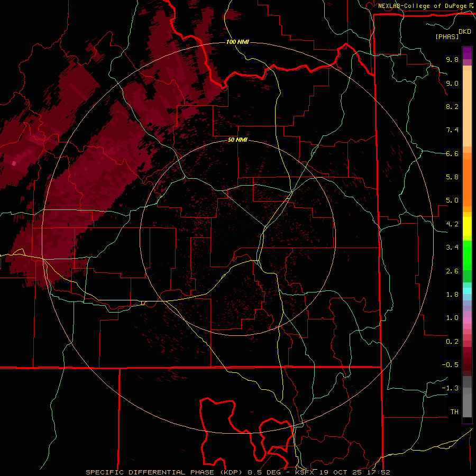
Task: Click the -1.3 value on the color scale
Action: tap(450, 388)
